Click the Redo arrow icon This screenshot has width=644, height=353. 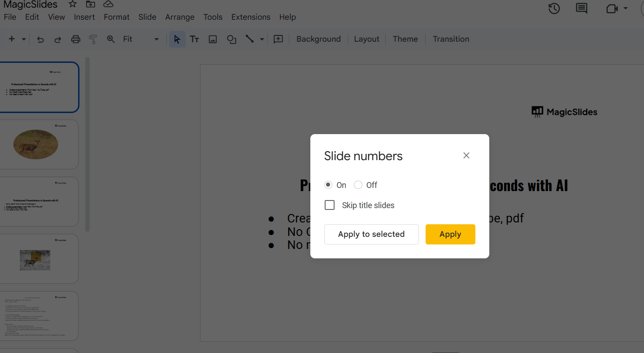pos(58,39)
